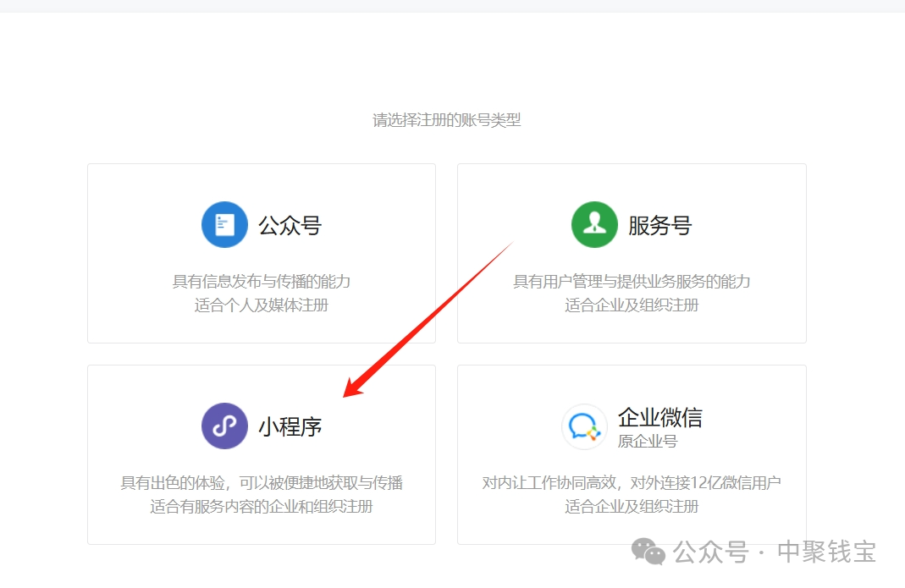This screenshot has height=588, width=905.
Task: Click the 具有信息发布与传播的能力 description text
Action: pos(261,281)
